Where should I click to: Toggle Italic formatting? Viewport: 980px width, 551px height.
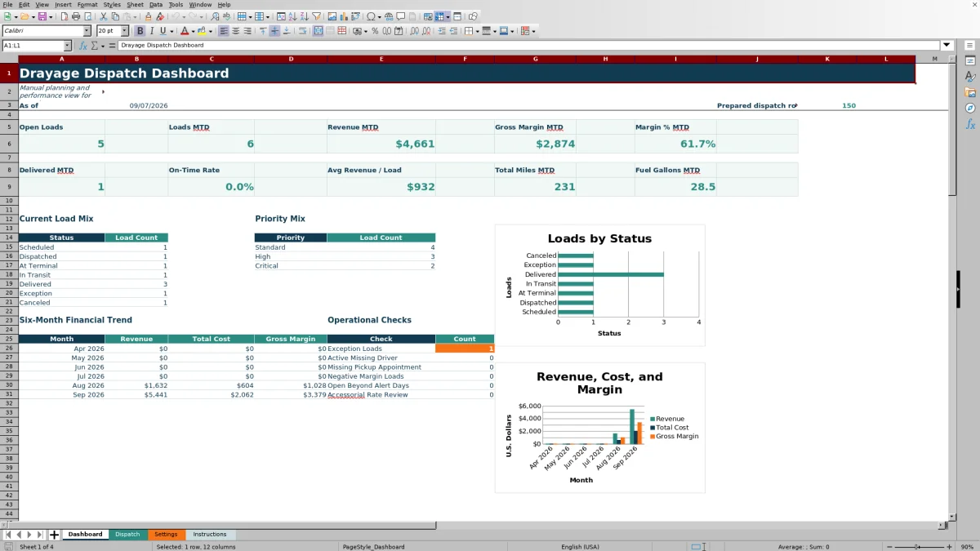click(152, 31)
